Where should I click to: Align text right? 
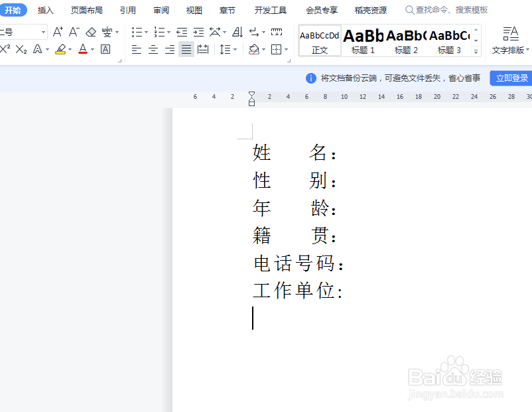pos(170,50)
